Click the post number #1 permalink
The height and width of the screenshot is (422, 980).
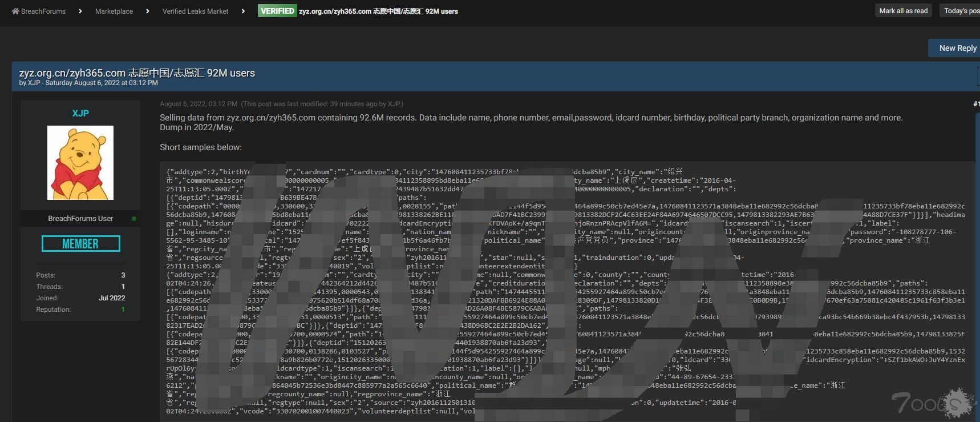pyautogui.click(x=976, y=104)
